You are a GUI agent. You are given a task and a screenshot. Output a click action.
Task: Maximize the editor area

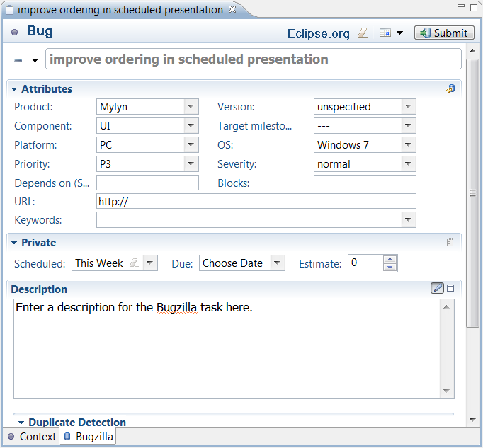[x=474, y=8]
